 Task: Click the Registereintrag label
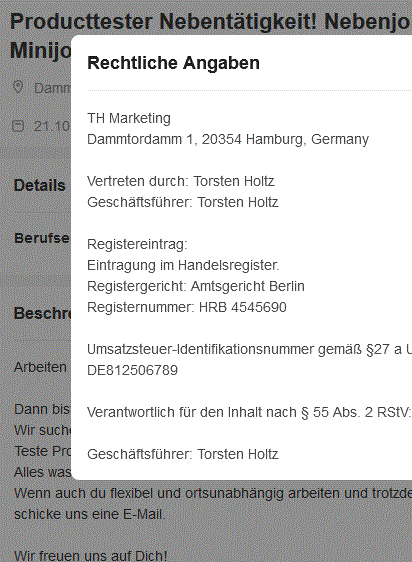click(x=137, y=244)
